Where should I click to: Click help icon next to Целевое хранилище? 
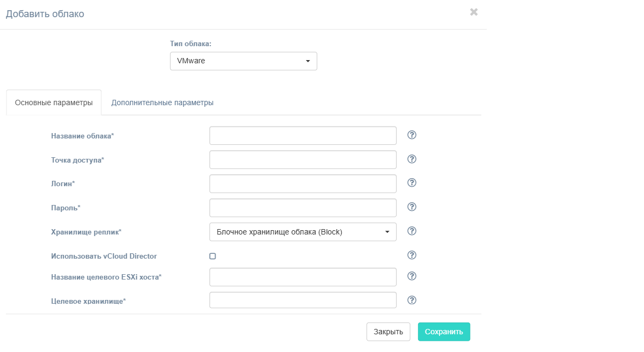(x=412, y=300)
